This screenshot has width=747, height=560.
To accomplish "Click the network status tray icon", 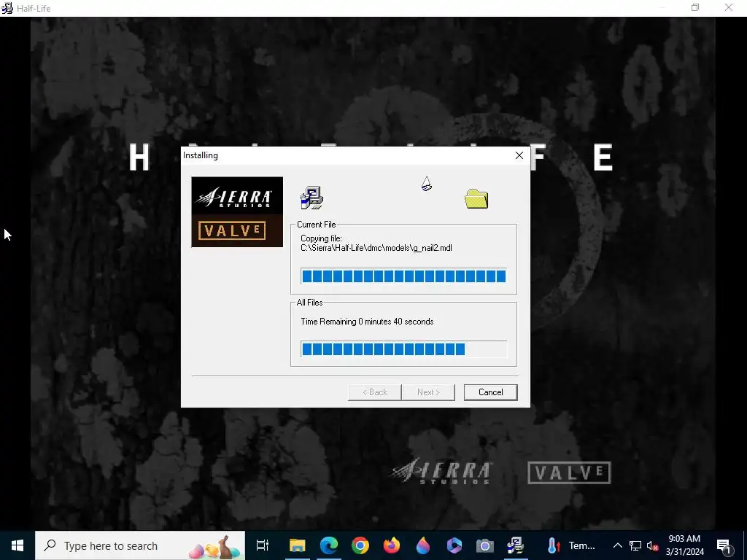I will coord(635,545).
